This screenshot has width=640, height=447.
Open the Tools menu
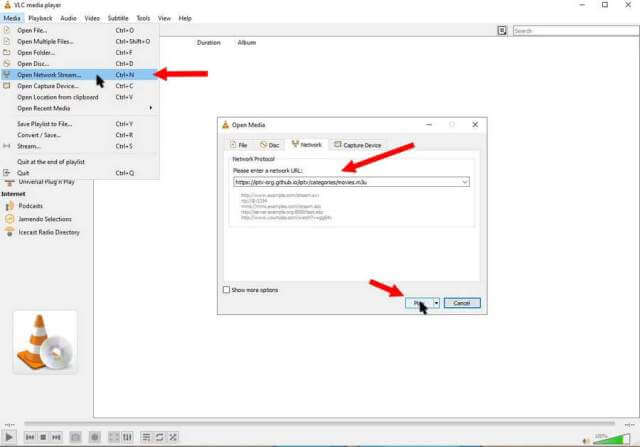click(143, 18)
